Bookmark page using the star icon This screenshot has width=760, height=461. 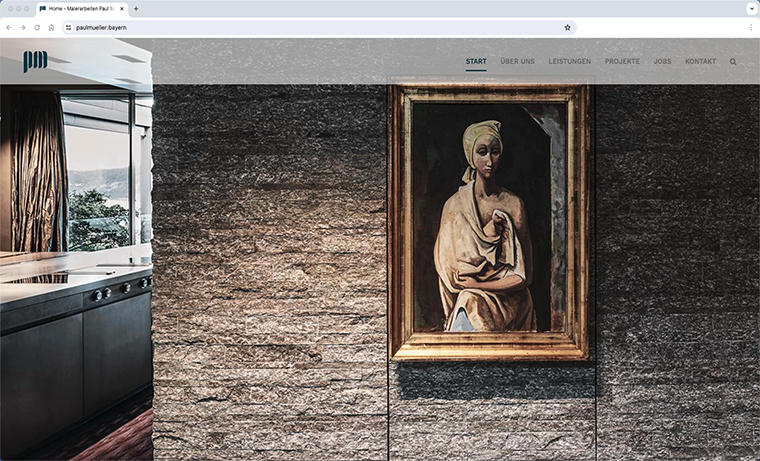point(568,28)
